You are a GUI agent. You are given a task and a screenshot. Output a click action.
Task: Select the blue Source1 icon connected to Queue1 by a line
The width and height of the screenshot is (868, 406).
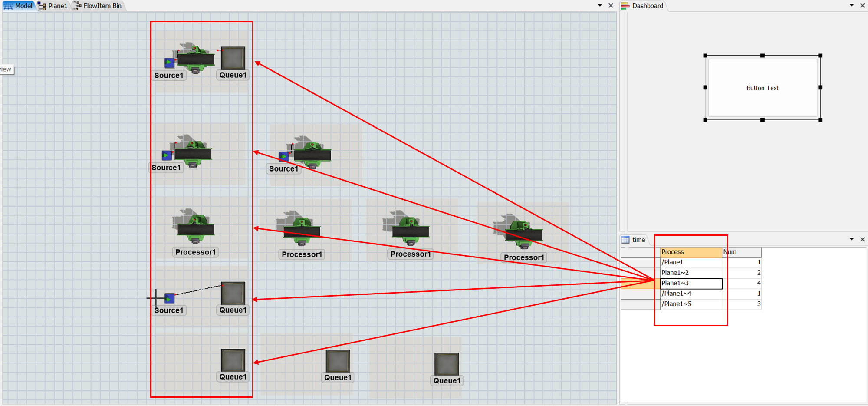170,298
